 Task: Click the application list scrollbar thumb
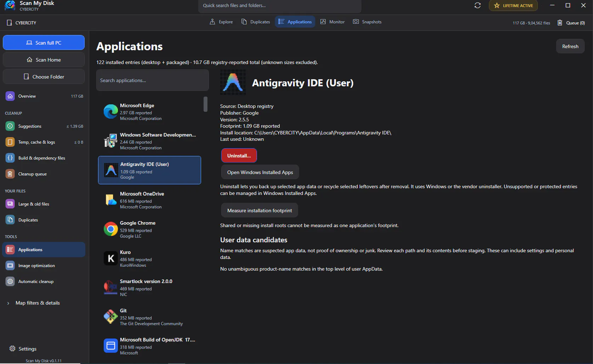pos(205,104)
